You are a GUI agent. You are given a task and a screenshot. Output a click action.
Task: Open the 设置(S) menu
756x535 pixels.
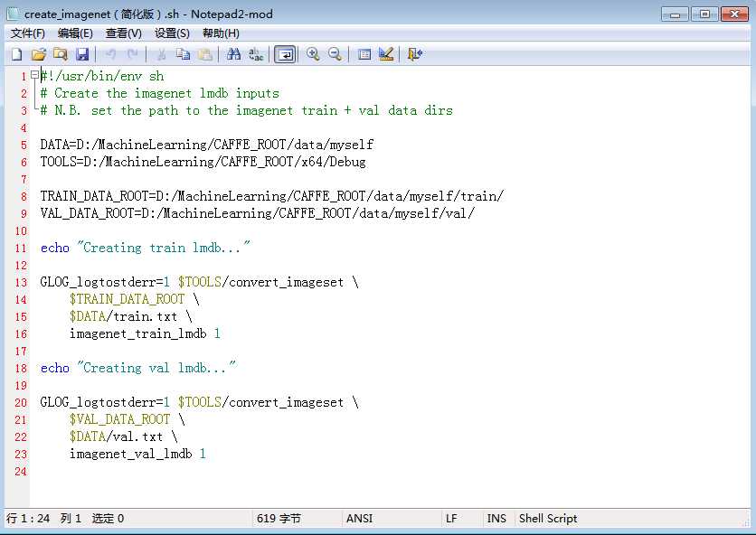pyautogui.click(x=172, y=33)
